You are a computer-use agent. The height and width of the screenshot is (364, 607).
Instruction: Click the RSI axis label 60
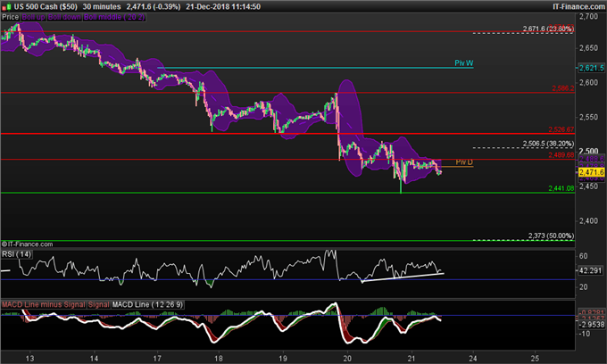coord(584,256)
